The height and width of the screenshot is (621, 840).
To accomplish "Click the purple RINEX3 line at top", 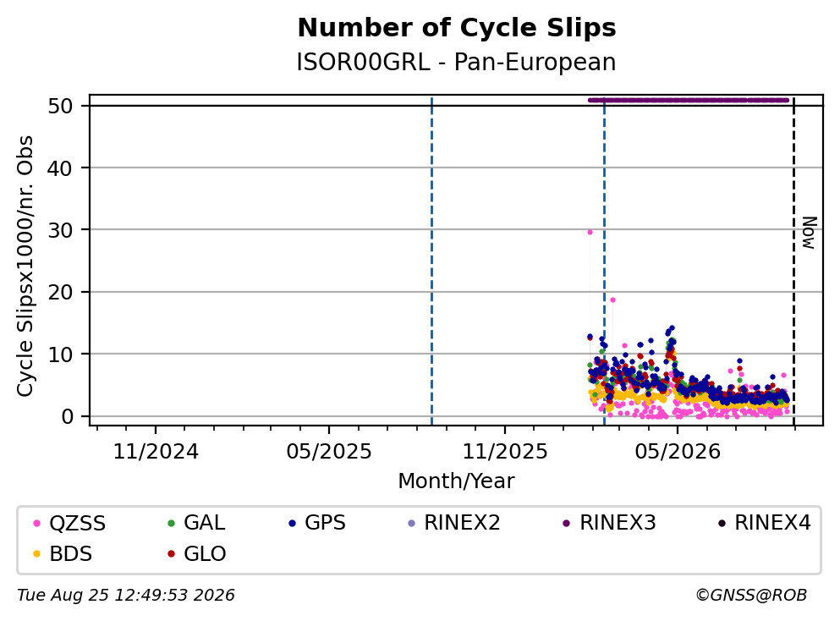I will 689,100.
